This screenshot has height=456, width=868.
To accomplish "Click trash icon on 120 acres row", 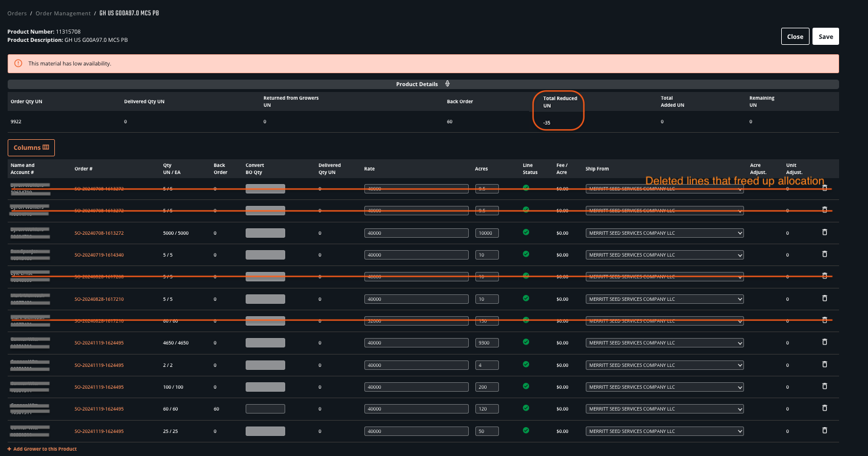I will [825, 408].
